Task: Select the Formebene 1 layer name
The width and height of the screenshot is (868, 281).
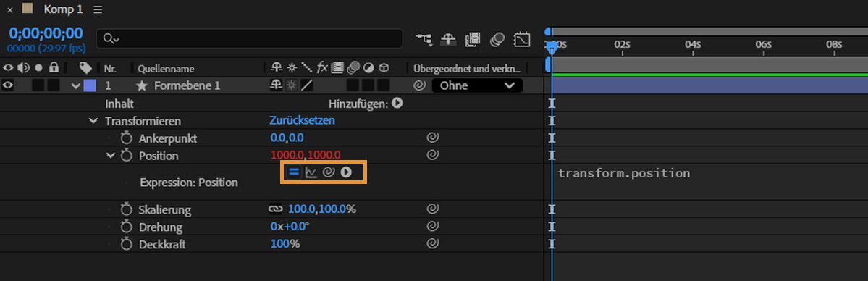Action: coord(187,86)
